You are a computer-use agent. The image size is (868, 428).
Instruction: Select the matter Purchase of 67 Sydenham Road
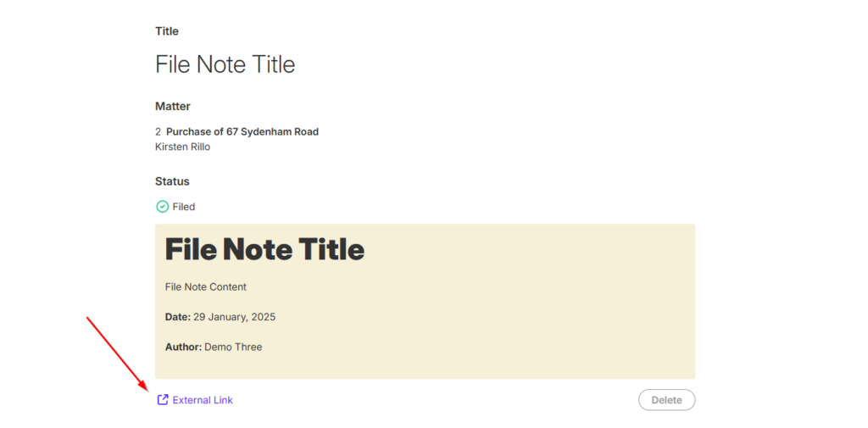pos(242,131)
